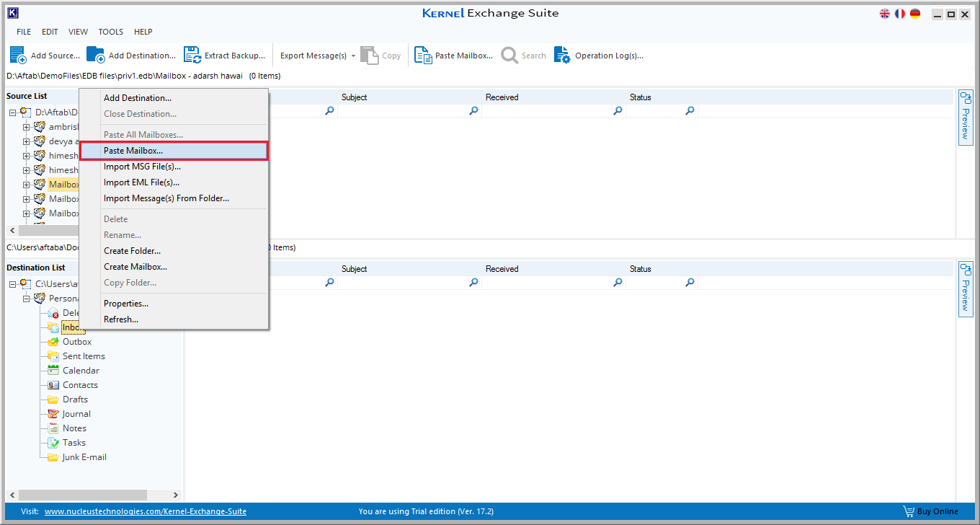Click search icon in destination Subject filter
This screenshot has width=980, height=525.
474,283
